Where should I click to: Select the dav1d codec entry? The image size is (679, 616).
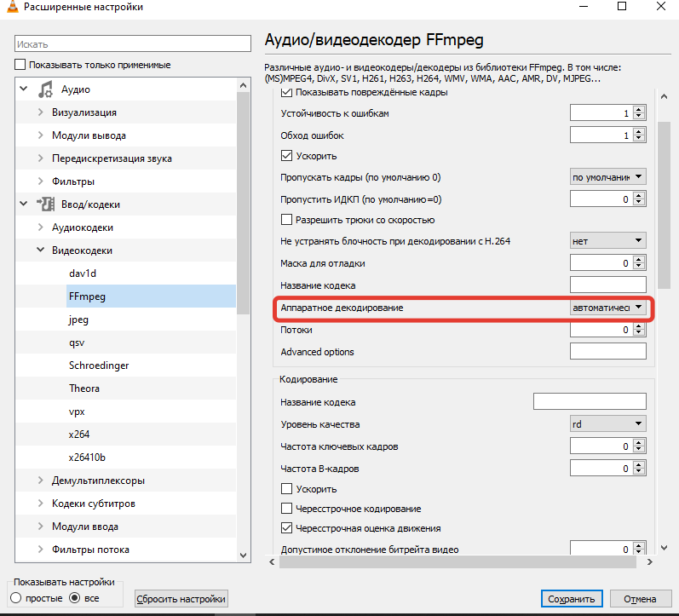pyautogui.click(x=82, y=273)
